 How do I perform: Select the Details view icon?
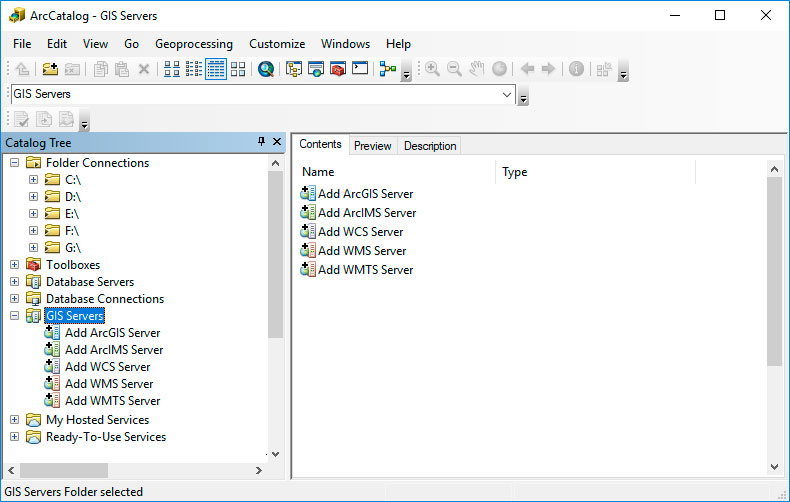pyautogui.click(x=216, y=69)
